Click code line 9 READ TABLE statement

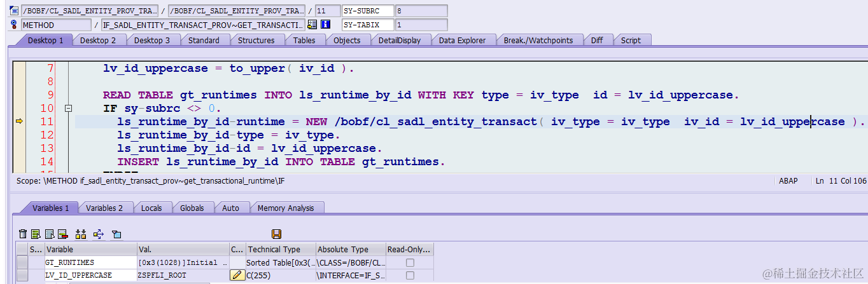pos(421,95)
